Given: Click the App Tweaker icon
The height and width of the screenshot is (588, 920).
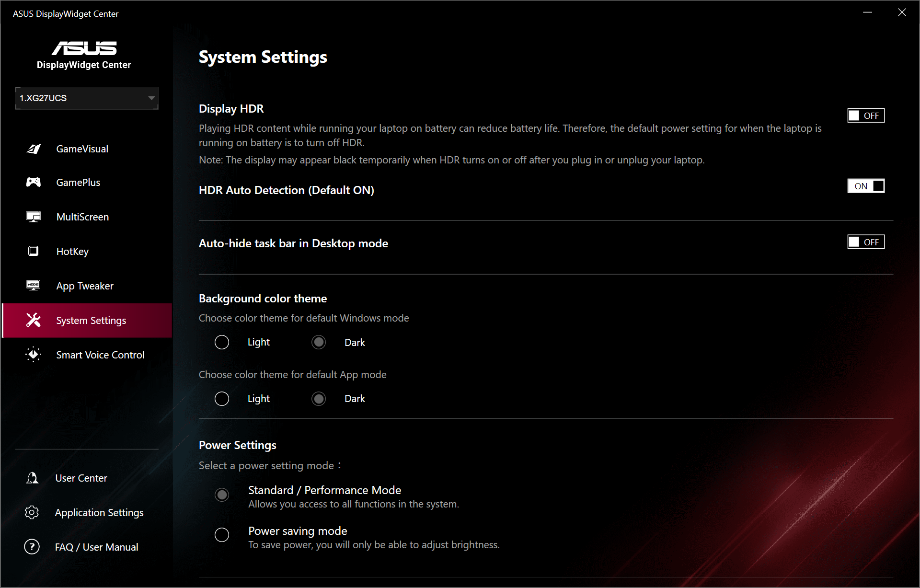Looking at the screenshot, I should 34,286.
